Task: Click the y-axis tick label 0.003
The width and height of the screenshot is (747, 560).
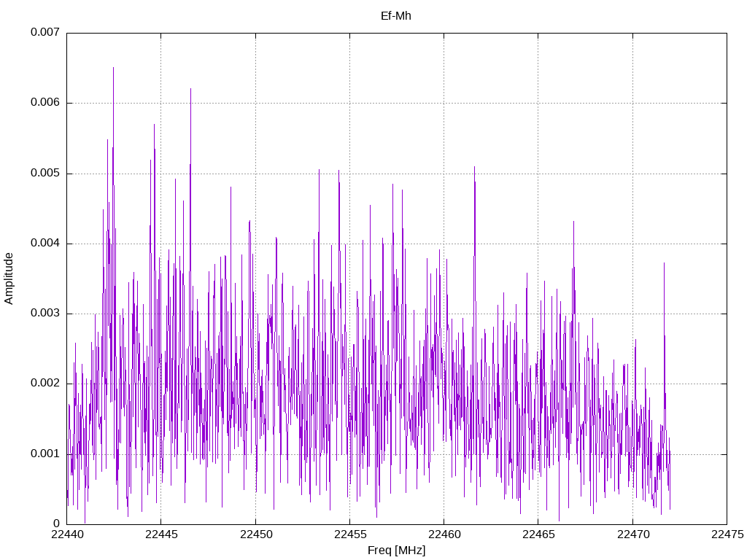Action: click(45, 314)
